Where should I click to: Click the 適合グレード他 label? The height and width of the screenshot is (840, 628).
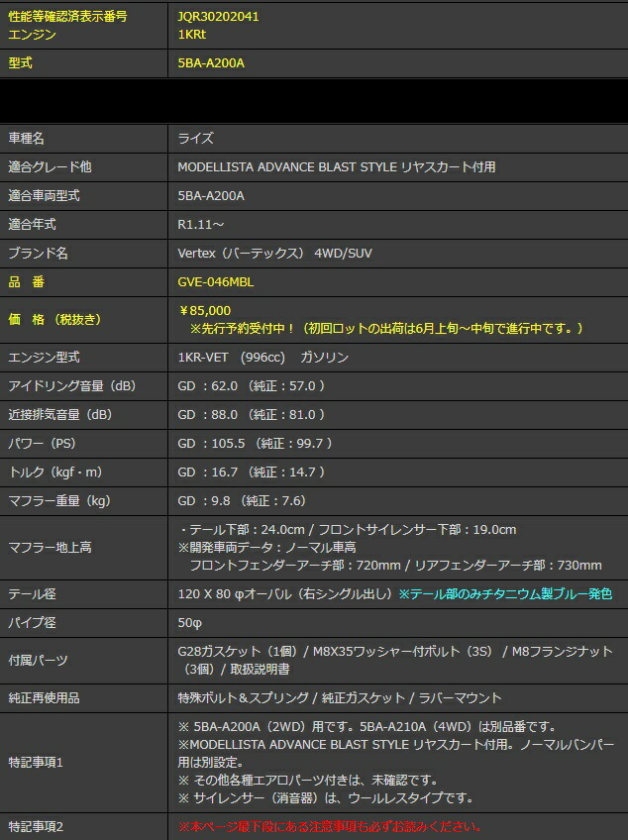pyautogui.click(x=50, y=167)
